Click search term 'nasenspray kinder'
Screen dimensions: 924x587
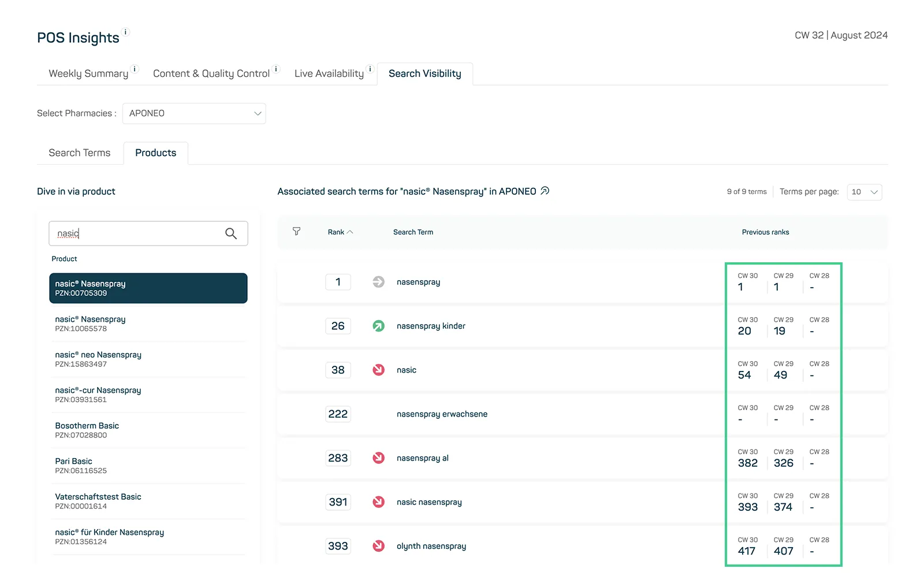pos(431,326)
